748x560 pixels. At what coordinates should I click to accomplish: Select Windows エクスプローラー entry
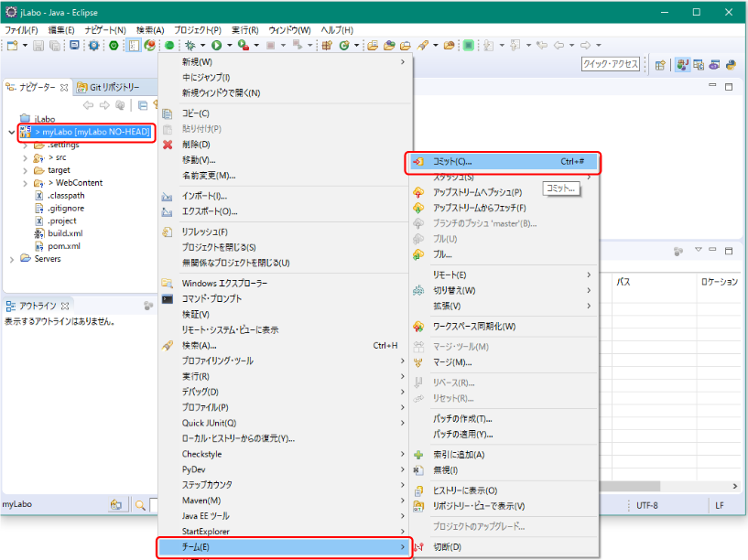(224, 284)
